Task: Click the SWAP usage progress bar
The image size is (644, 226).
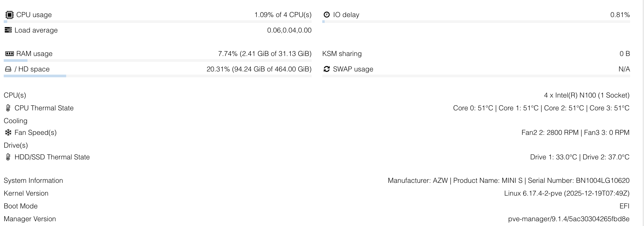Action: [476, 76]
